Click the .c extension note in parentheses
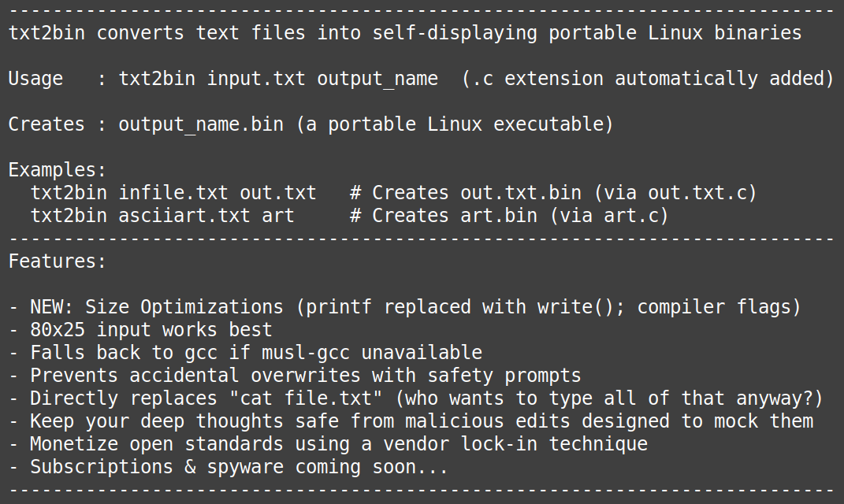844x504 pixels. point(648,79)
